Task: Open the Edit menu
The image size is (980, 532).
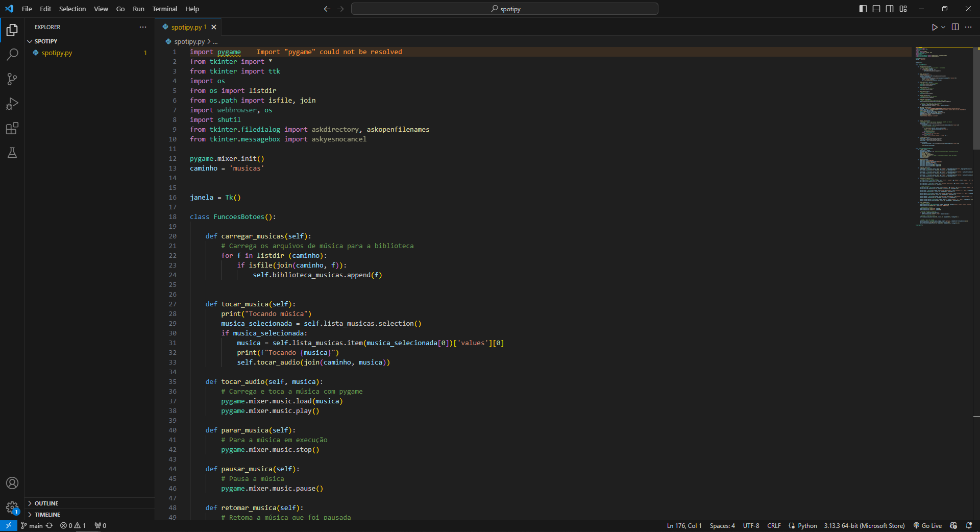Action: (x=45, y=9)
